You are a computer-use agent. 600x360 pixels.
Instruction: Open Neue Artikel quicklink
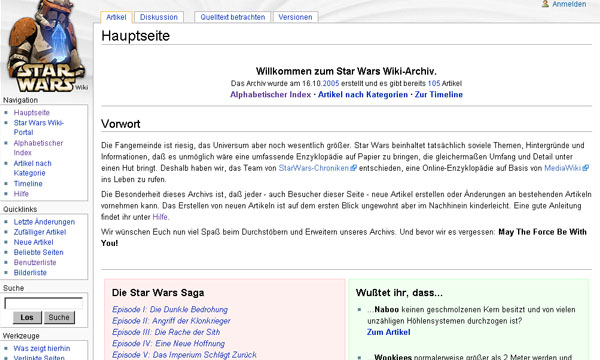pos(34,242)
